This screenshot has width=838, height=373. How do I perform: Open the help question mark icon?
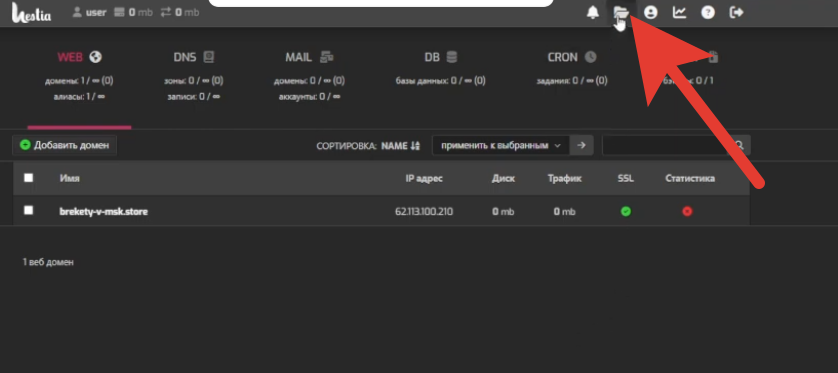coord(708,12)
